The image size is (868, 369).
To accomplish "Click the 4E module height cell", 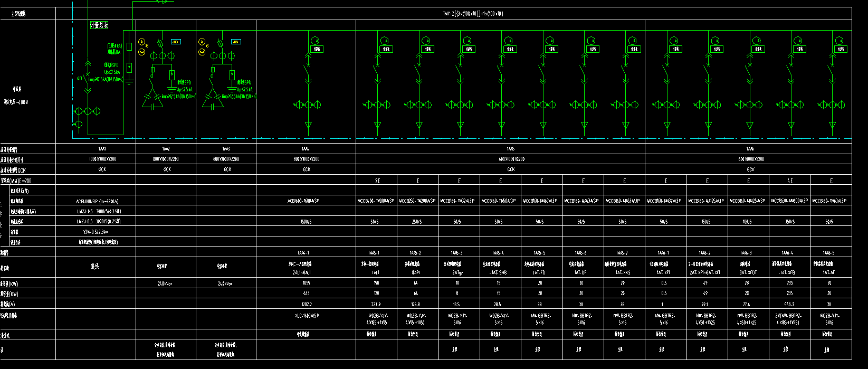I will [790, 181].
